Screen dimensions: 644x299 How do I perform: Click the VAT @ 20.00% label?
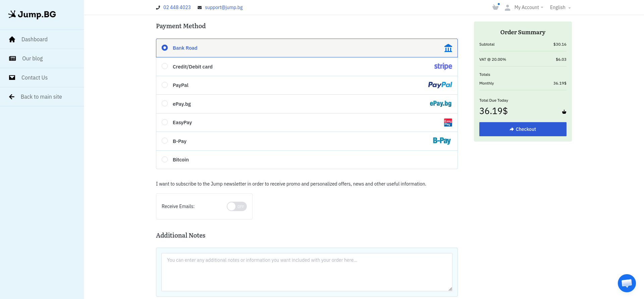492,59
